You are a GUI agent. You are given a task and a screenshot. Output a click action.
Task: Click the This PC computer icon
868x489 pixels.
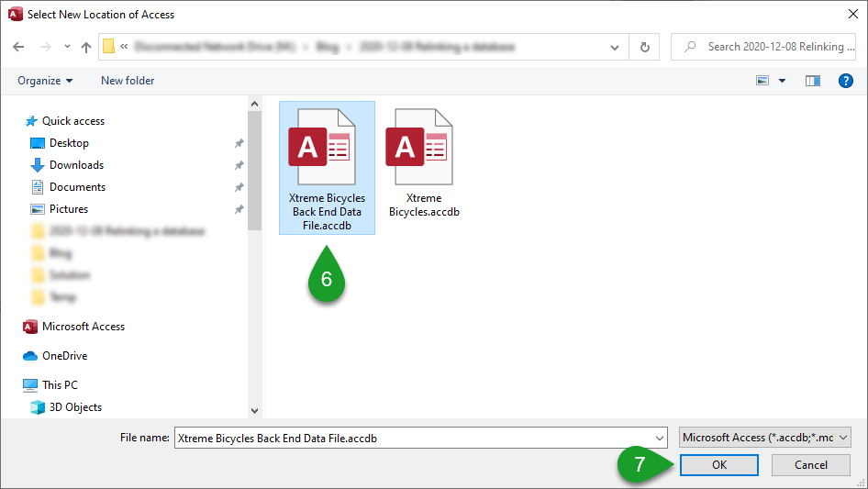pos(30,385)
